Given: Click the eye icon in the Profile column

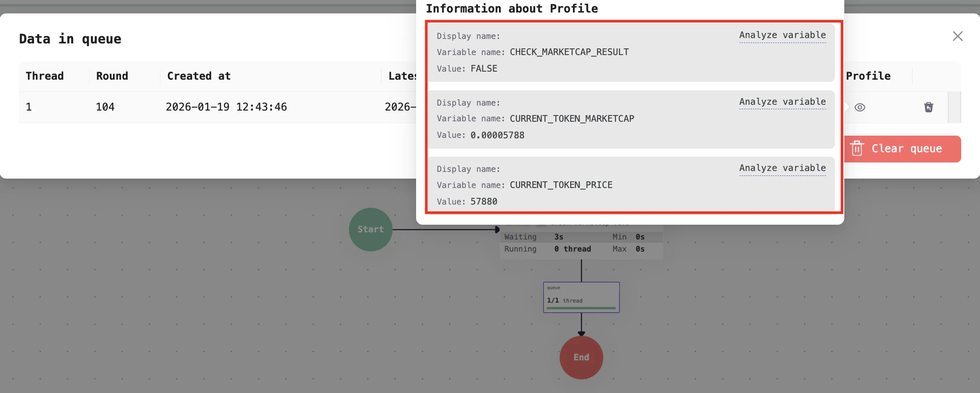Looking at the screenshot, I should [x=860, y=107].
